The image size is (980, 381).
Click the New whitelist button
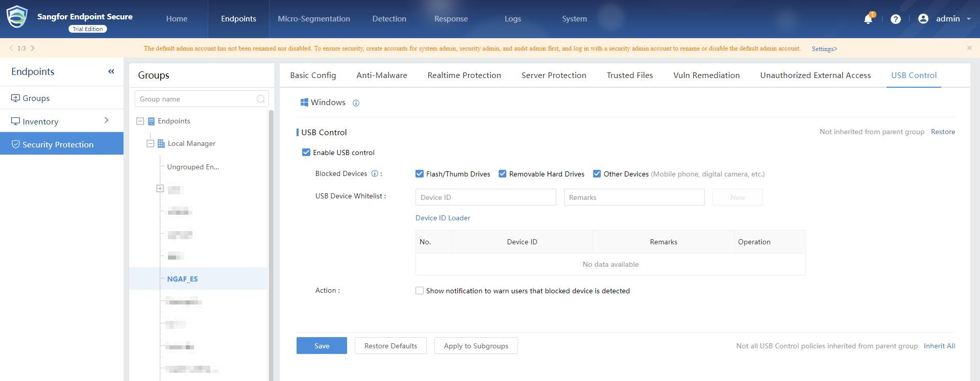click(x=738, y=197)
